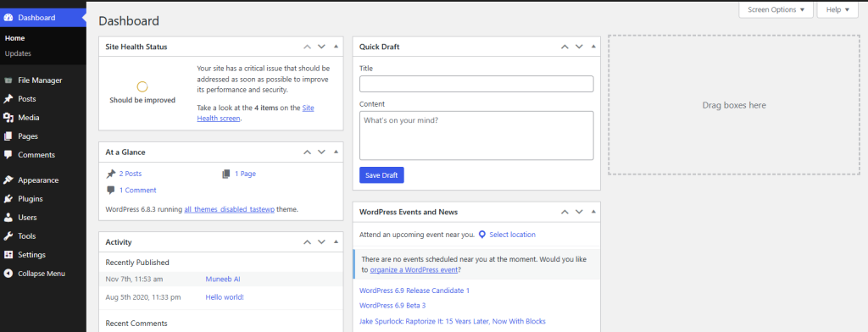Click the Appearance paintbrush icon
Screen dimensions: 868x332
click(8, 180)
